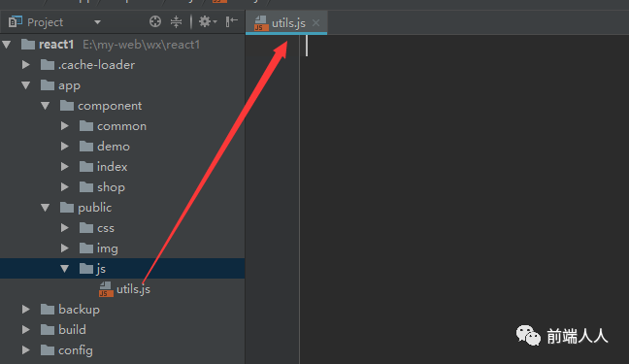Expand the config folder arrow
The height and width of the screenshot is (364, 629).
pos(25,350)
